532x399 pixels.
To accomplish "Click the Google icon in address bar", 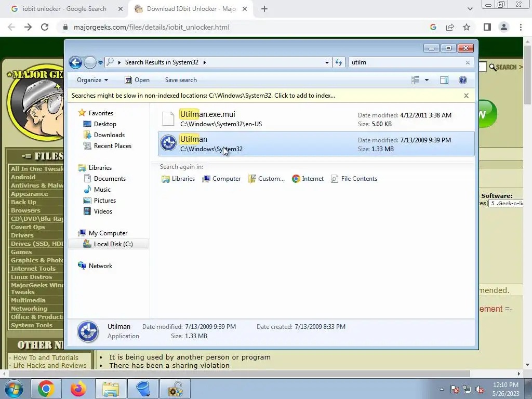I will point(433,27).
